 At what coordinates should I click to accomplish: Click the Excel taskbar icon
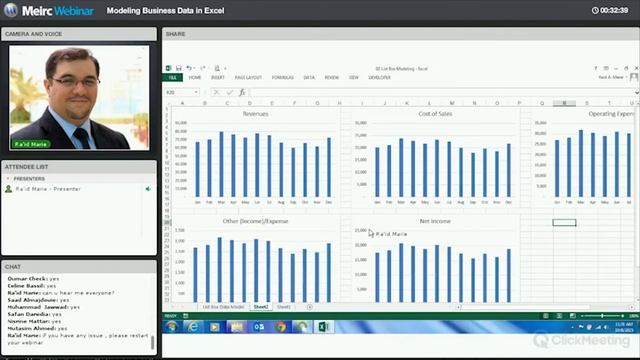point(324,327)
